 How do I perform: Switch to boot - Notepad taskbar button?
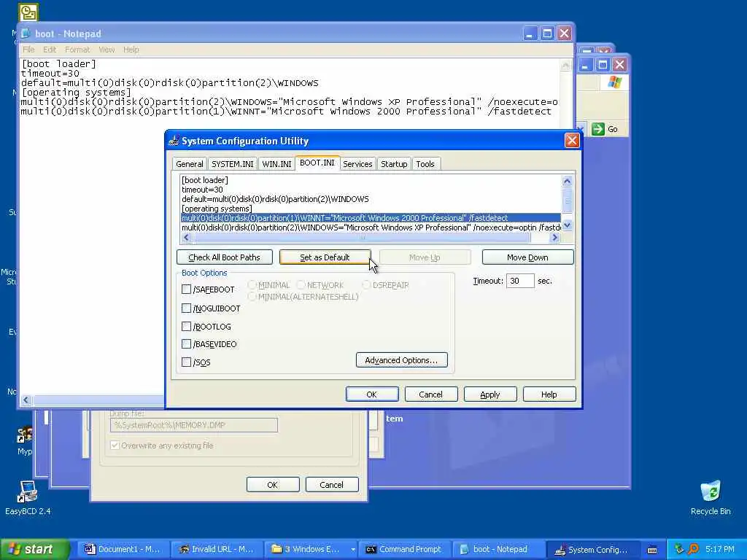[x=498, y=549]
